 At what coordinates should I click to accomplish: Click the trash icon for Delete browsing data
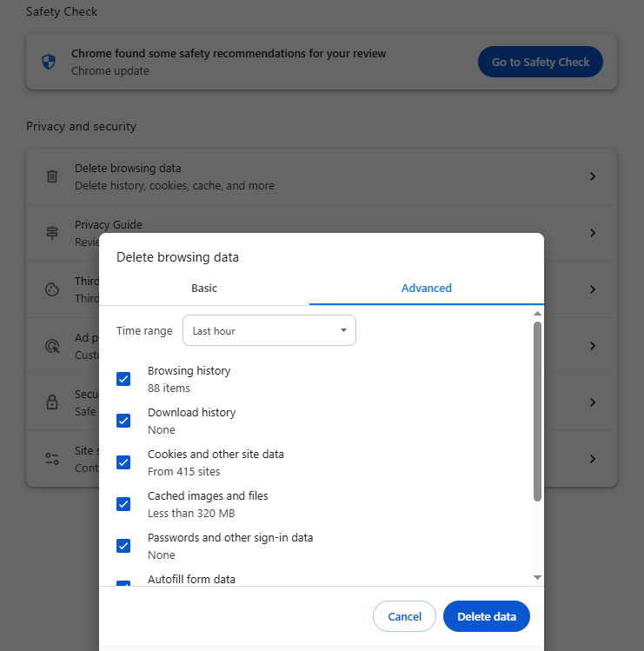pos(52,176)
